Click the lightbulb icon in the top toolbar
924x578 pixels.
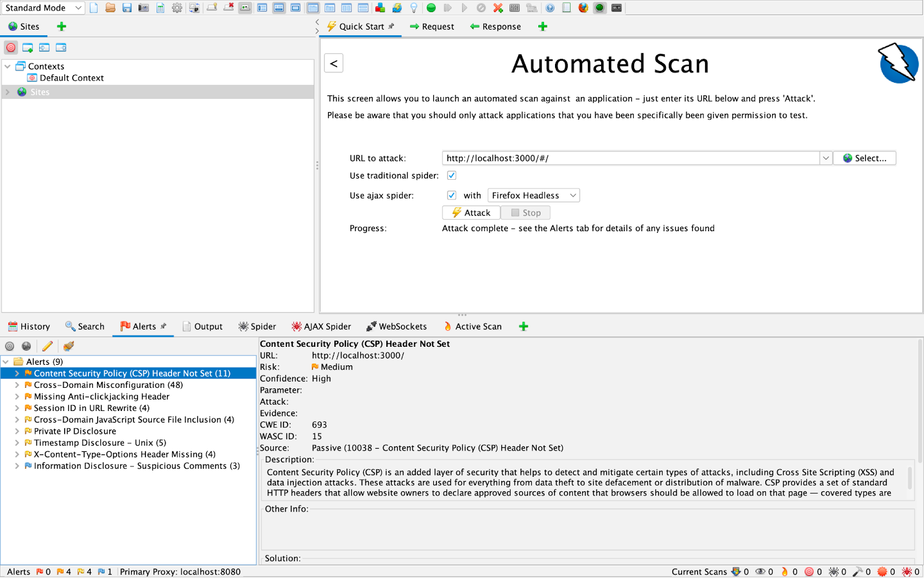(x=413, y=8)
